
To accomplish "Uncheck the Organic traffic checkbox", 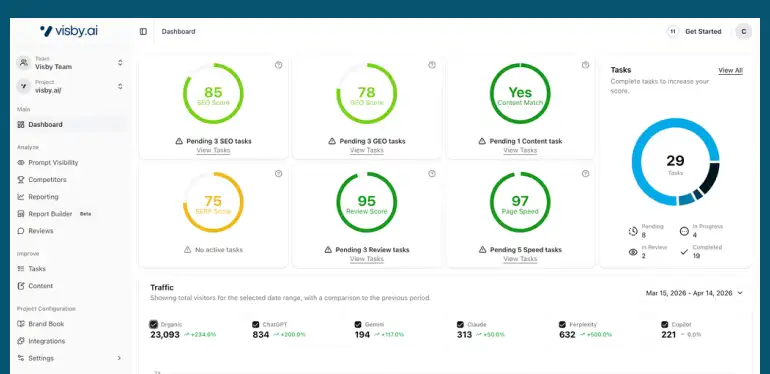I will coord(154,324).
